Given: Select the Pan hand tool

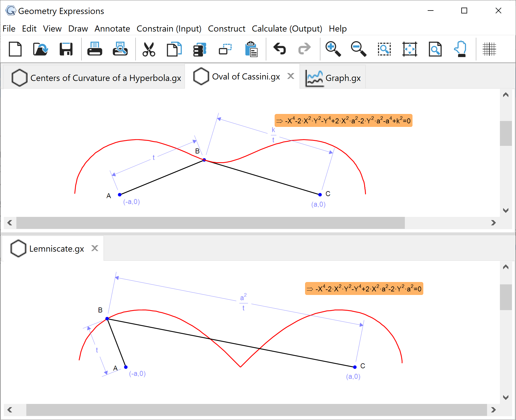Looking at the screenshot, I should tap(460, 49).
